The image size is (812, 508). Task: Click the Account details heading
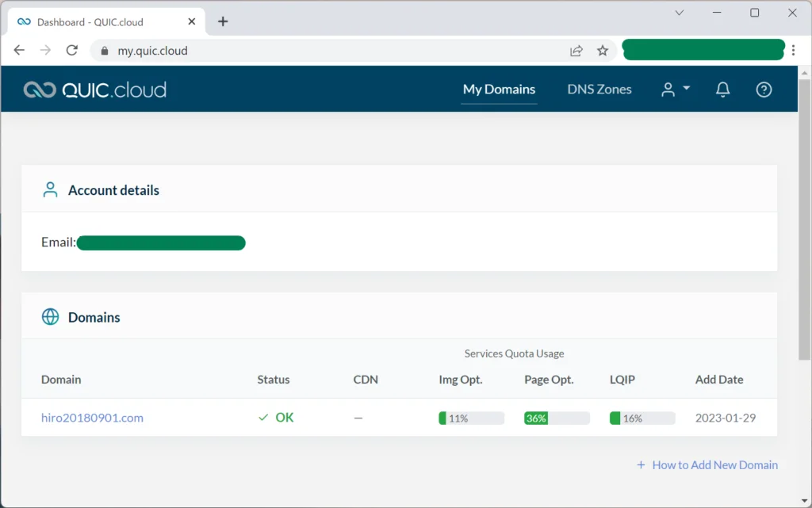pos(113,190)
